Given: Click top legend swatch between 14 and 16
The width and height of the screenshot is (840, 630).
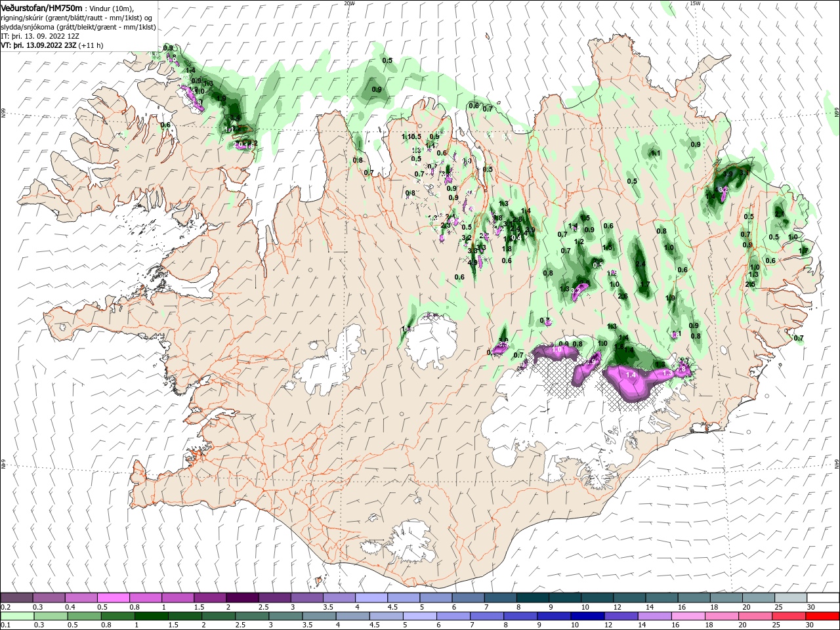Looking at the screenshot, I should 662,598.
